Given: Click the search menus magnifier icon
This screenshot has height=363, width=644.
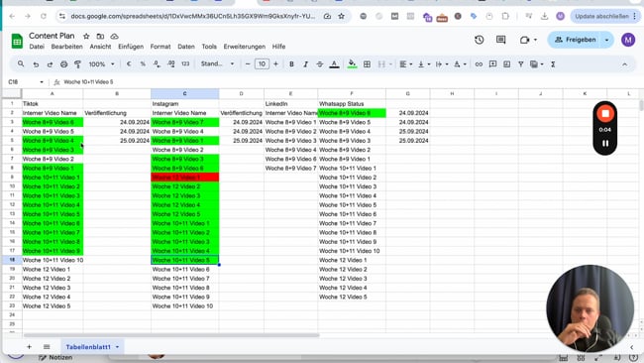Looking at the screenshot, I should (21, 64).
